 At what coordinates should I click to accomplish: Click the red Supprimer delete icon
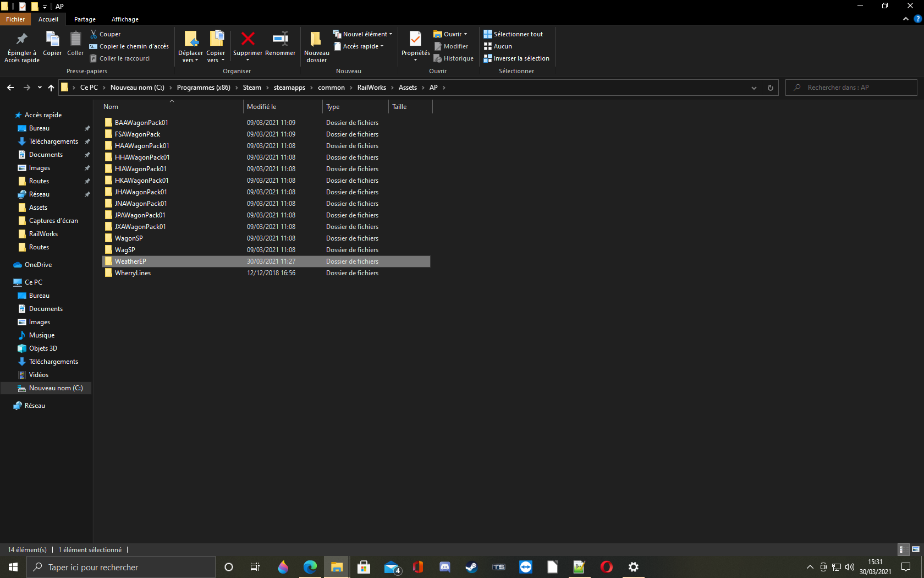coord(248,39)
